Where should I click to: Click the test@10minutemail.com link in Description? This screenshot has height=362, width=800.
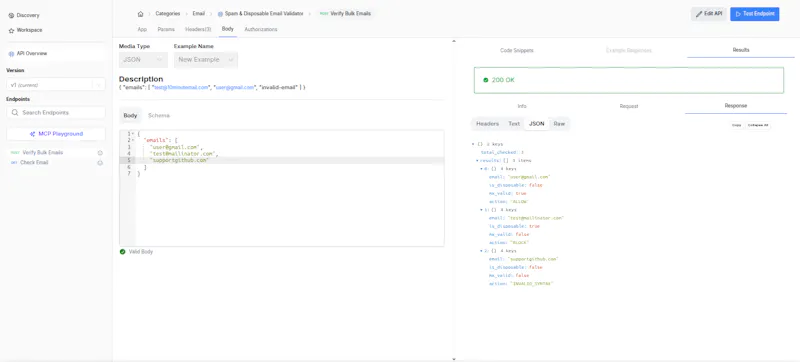point(182,88)
